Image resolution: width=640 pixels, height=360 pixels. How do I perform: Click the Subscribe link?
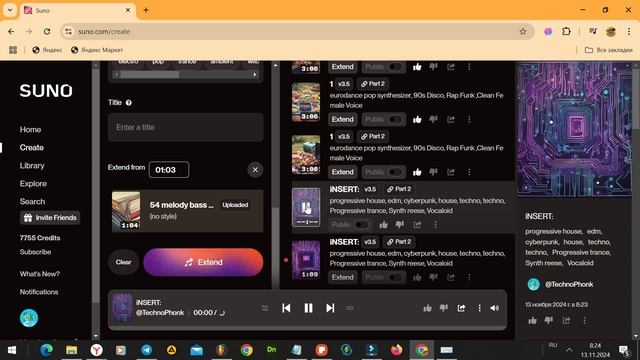pos(36,252)
